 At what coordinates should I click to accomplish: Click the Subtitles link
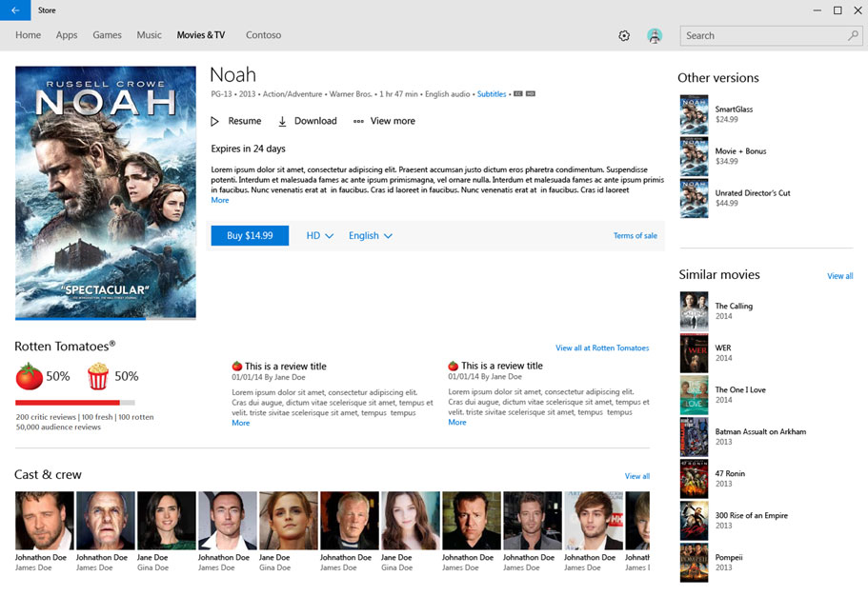(492, 94)
